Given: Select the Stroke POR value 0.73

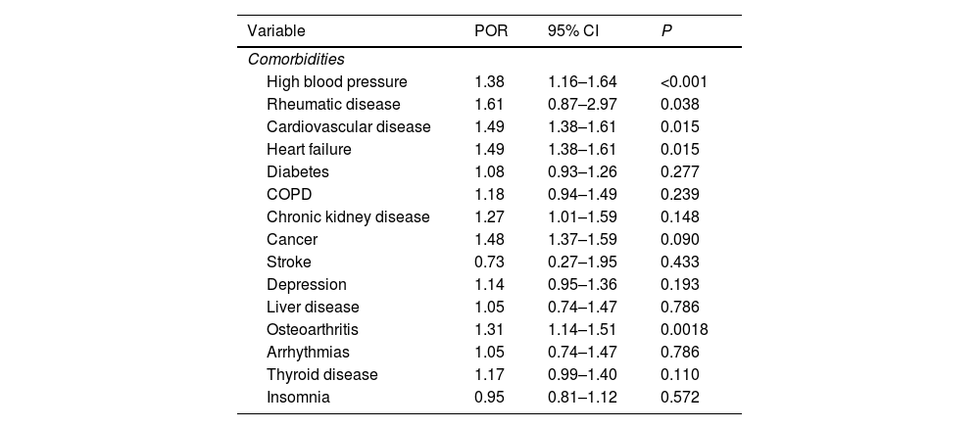Looking at the screenshot, I should click(489, 262).
